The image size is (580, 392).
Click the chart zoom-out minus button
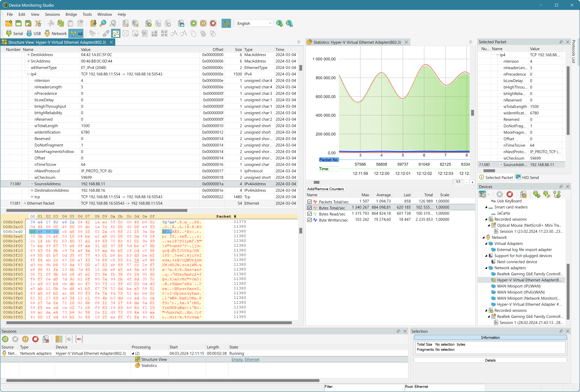466,182
